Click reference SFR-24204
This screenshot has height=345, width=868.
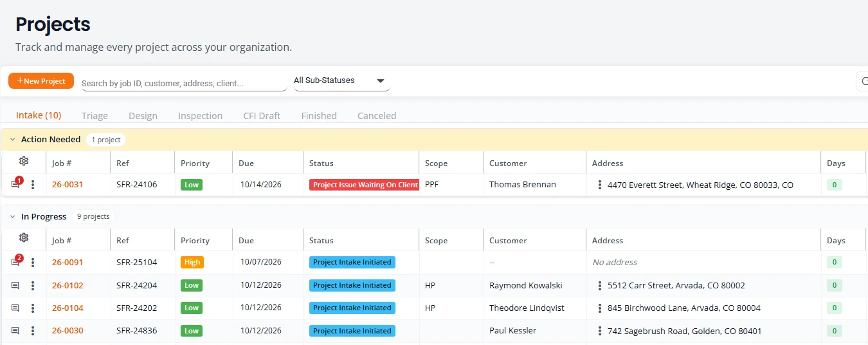point(136,285)
